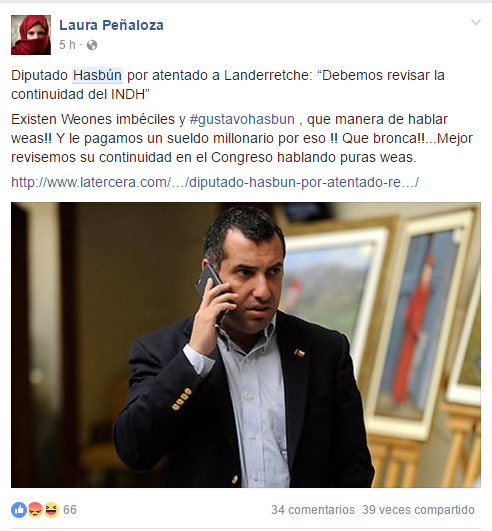Screen dimensions: 492x531
Task: Click the blue Like reaction icon
Action: click(x=19, y=510)
